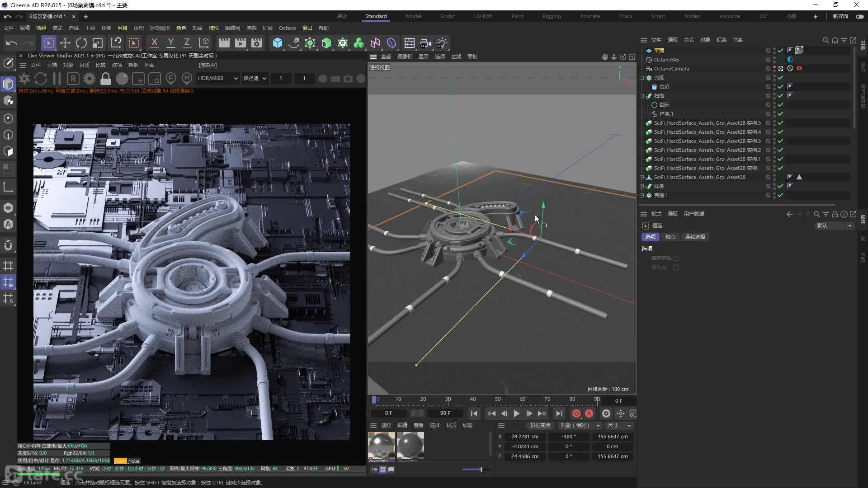Toggle record active objects button
This screenshot has height=488, width=868.
coord(576,413)
